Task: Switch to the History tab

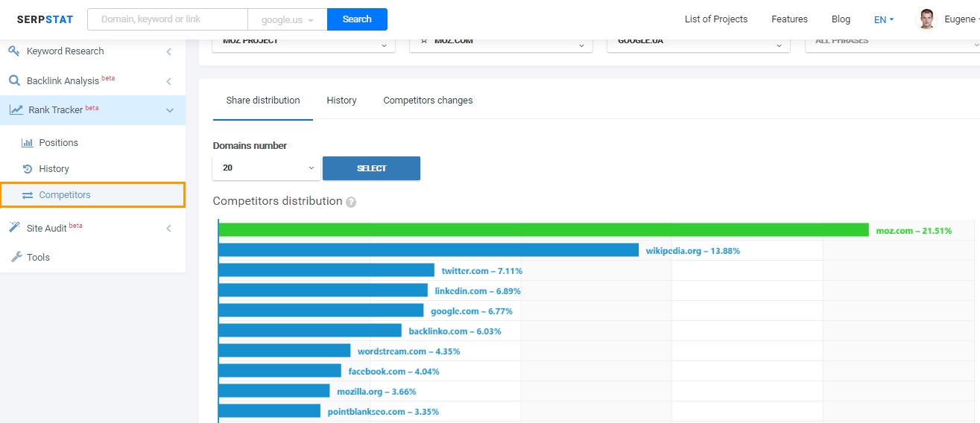Action: point(341,101)
